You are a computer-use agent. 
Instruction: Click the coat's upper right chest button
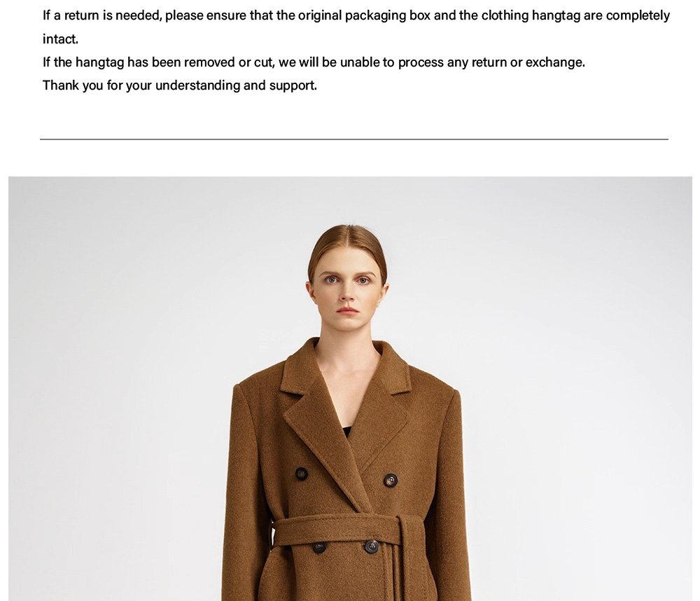pos(391,480)
